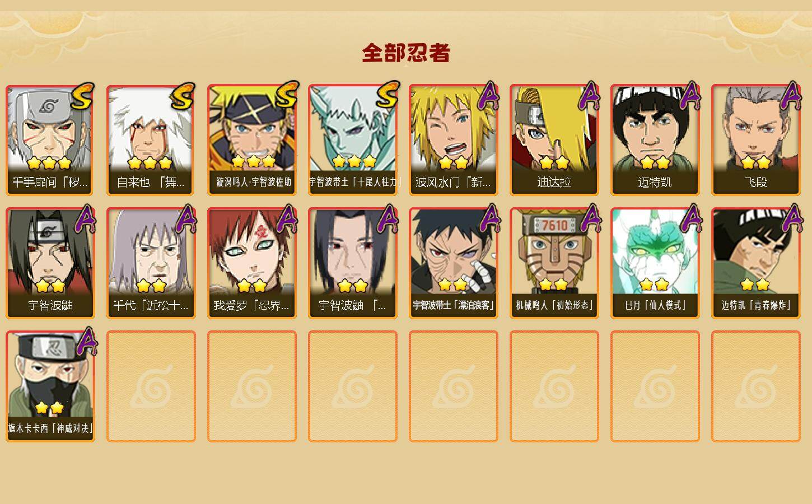Click the A rank badge on 迪达拉 card

(x=589, y=96)
